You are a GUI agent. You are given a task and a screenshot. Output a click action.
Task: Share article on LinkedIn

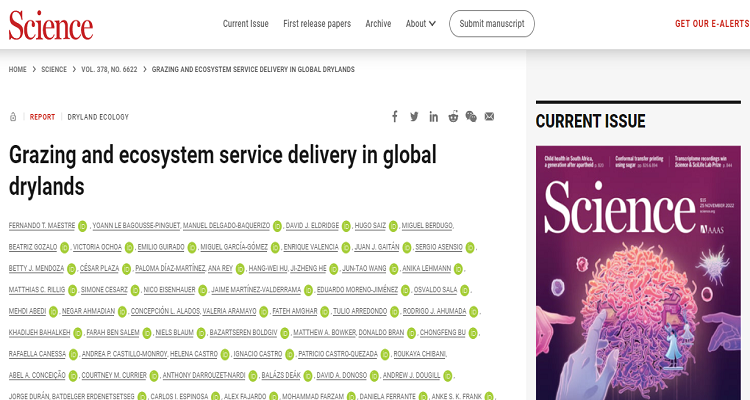pos(433,117)
